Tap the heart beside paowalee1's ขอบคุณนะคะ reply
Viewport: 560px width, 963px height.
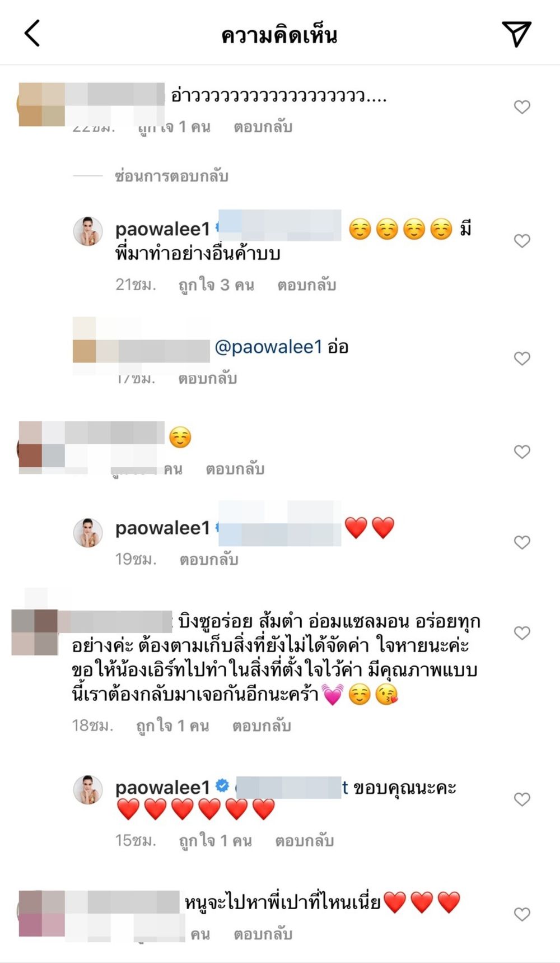coord(522,799)
